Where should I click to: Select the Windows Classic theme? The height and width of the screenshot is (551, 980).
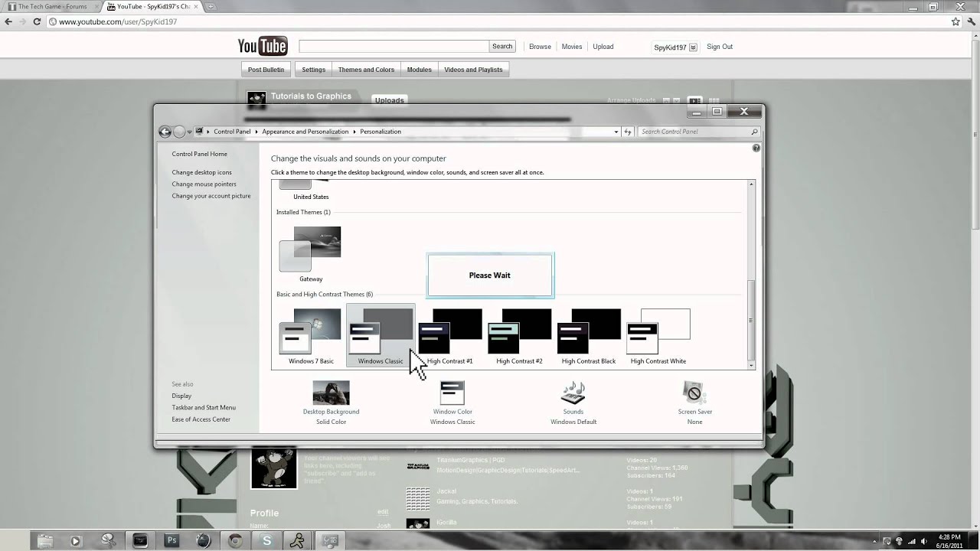[381, 335]
